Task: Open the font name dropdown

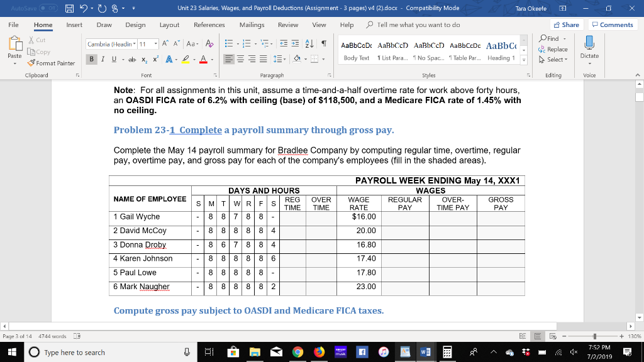Action: [133, 44]
